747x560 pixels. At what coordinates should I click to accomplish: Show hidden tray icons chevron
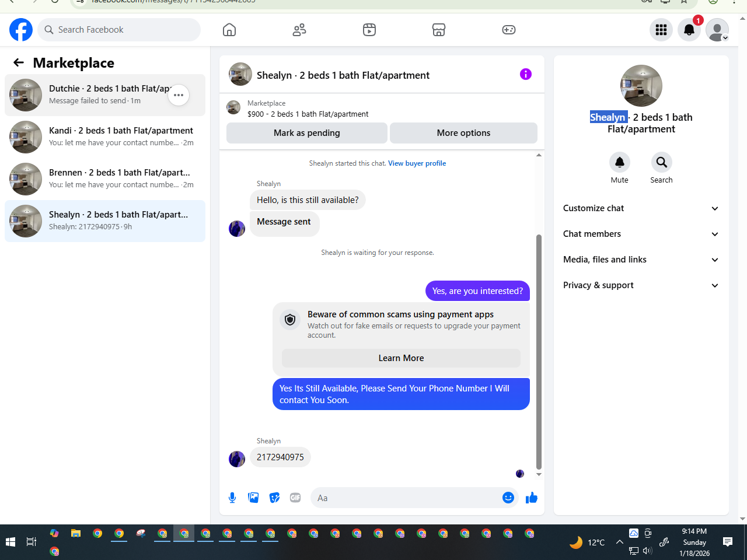(620, 542)
